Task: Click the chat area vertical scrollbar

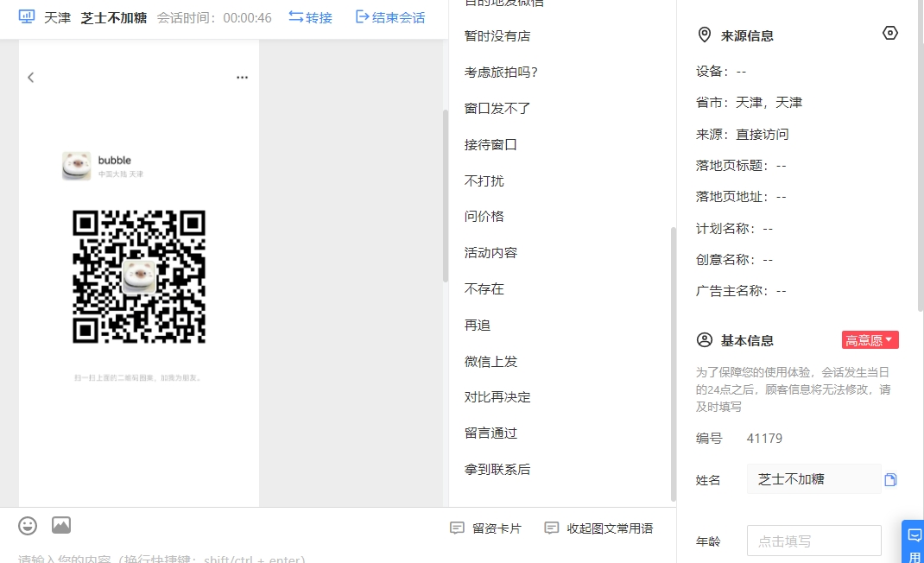Action: click(x=445, y=196)
